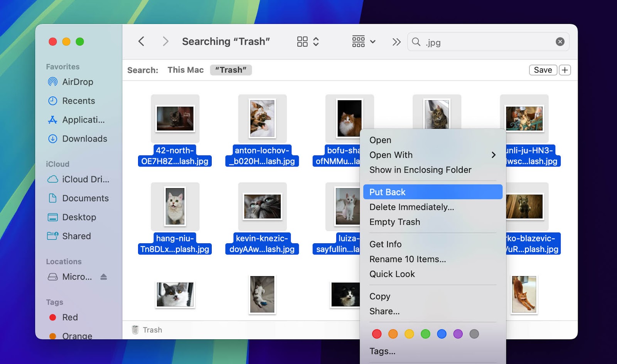Save the current search
This screenshot has width=617, height=364.
click(543, 70)
